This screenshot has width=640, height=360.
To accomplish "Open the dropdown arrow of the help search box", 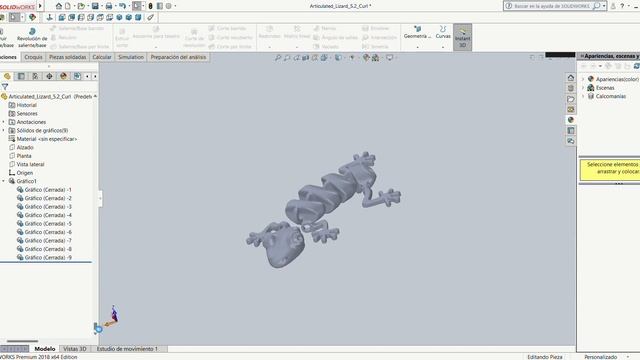I will pyautogui.click(x=604, y=6).
